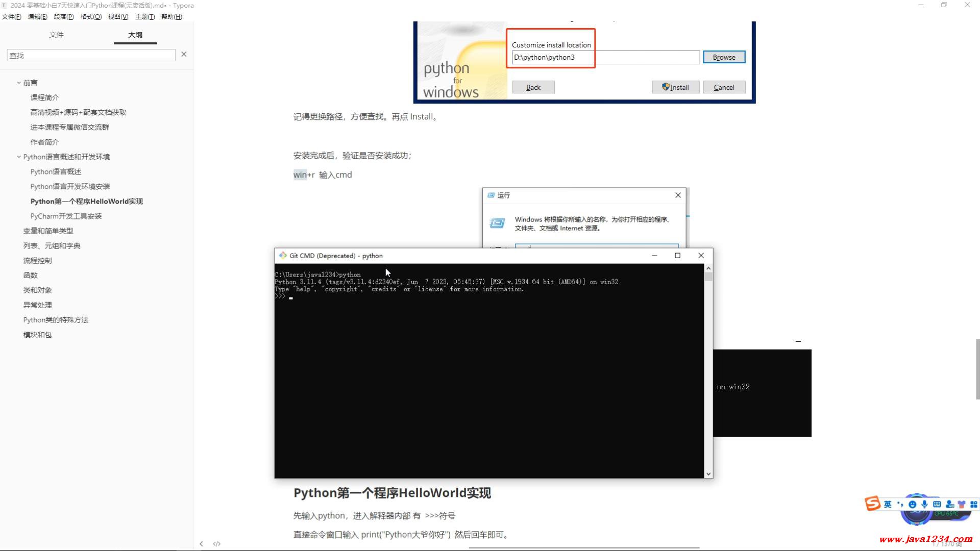Click the Browse button in installer image
Viewport: 980px width, 551px height.
[x=724, y=57]
